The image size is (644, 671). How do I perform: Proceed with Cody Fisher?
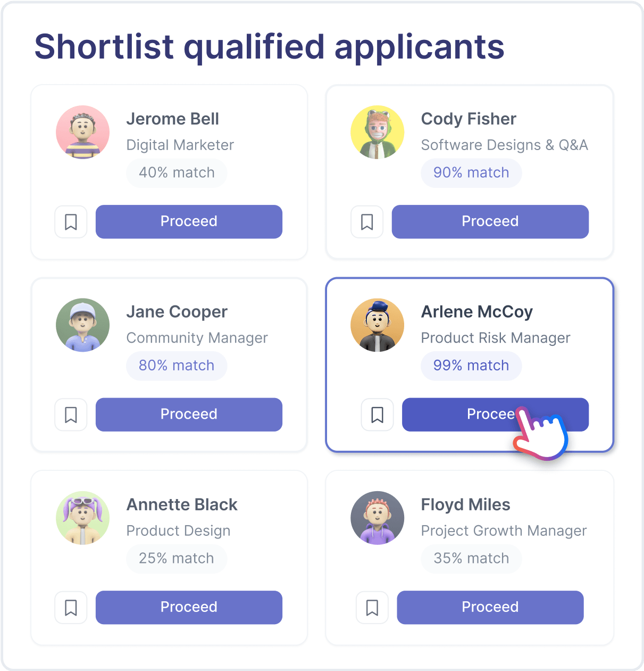(490, 222)
